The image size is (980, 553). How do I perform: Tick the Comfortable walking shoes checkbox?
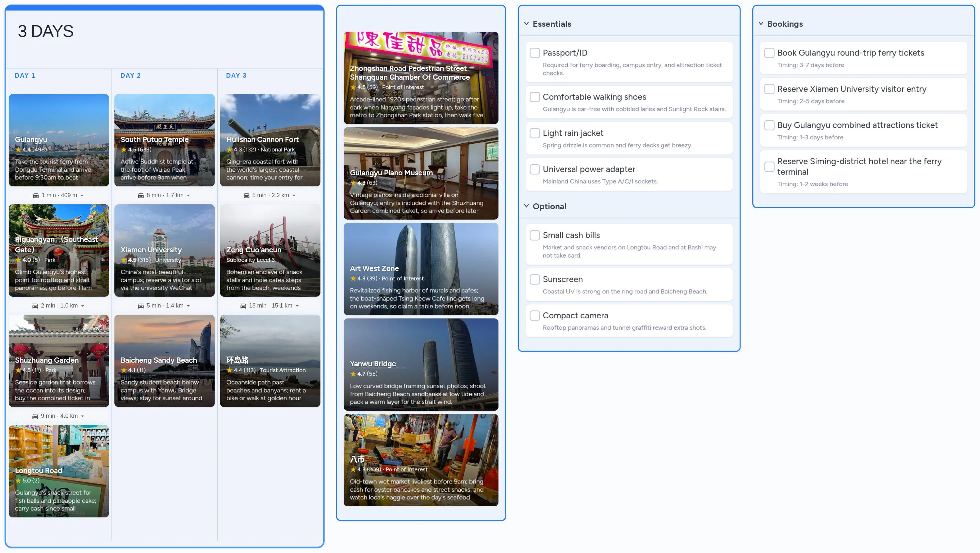coord(535,97)
